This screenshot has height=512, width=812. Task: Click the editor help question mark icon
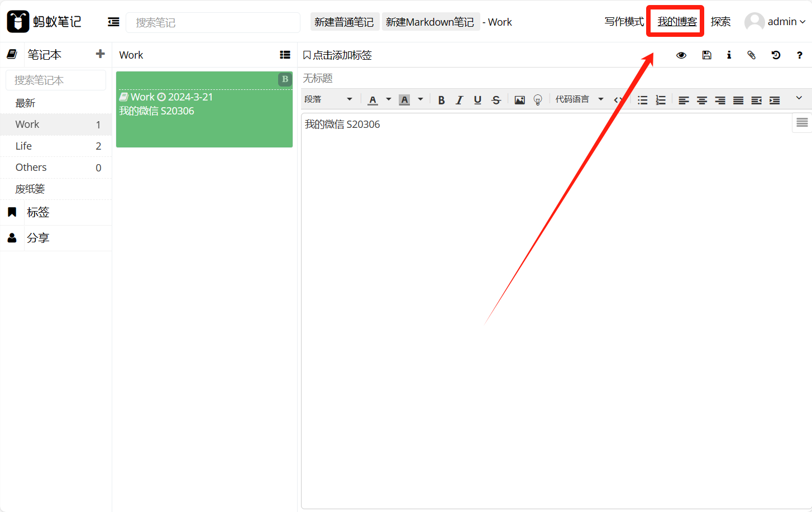click(800, 55)
